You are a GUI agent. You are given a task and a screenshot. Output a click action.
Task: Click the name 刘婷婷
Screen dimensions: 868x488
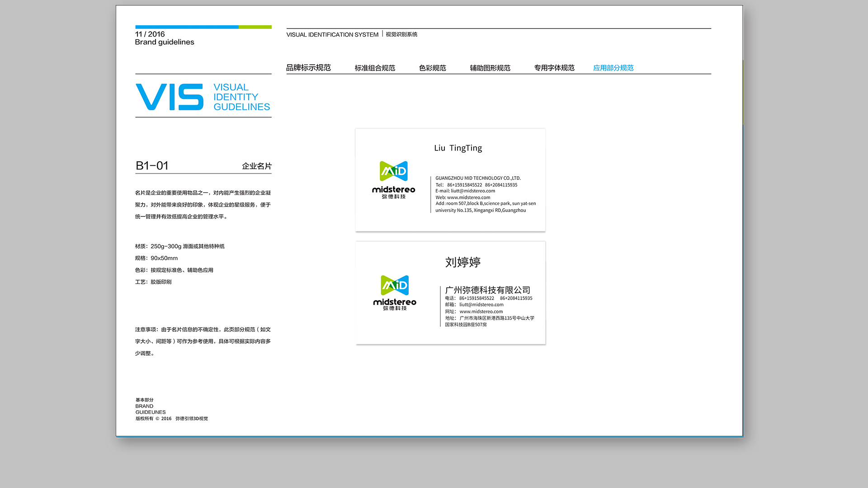pyautogui.click(x=463, y=262)
